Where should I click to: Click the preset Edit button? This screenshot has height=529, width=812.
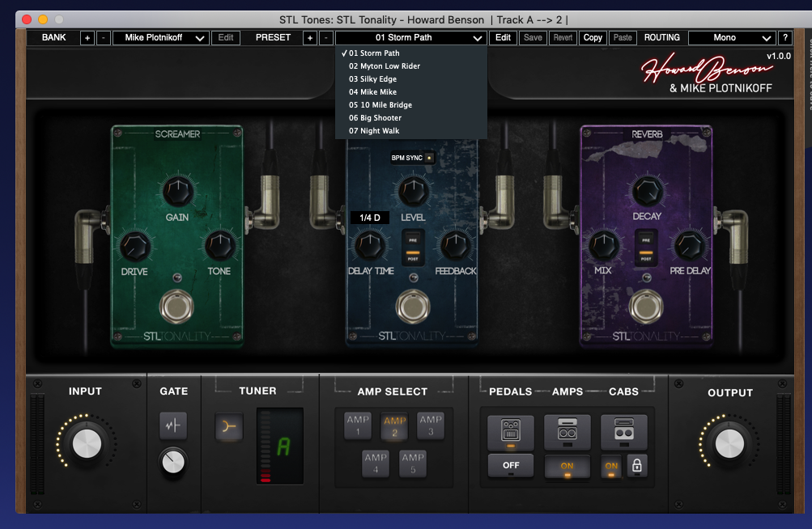pos(503,38)
